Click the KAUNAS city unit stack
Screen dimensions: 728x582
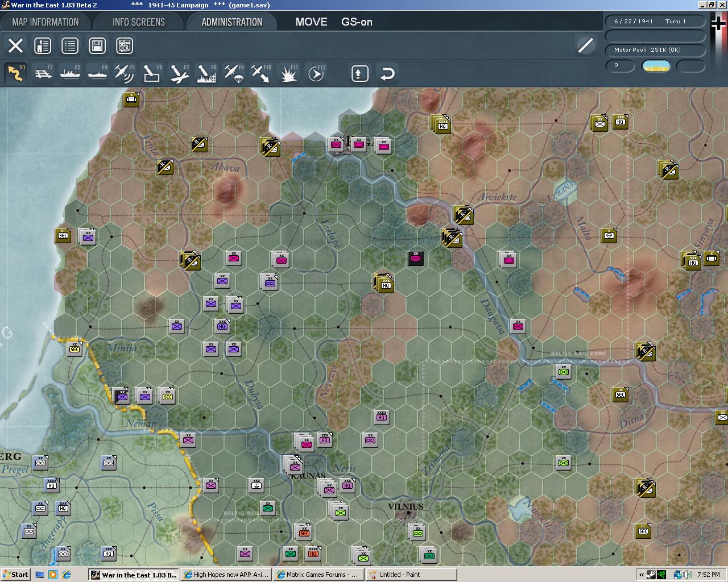pyautogui.click(x=293, y=465)
